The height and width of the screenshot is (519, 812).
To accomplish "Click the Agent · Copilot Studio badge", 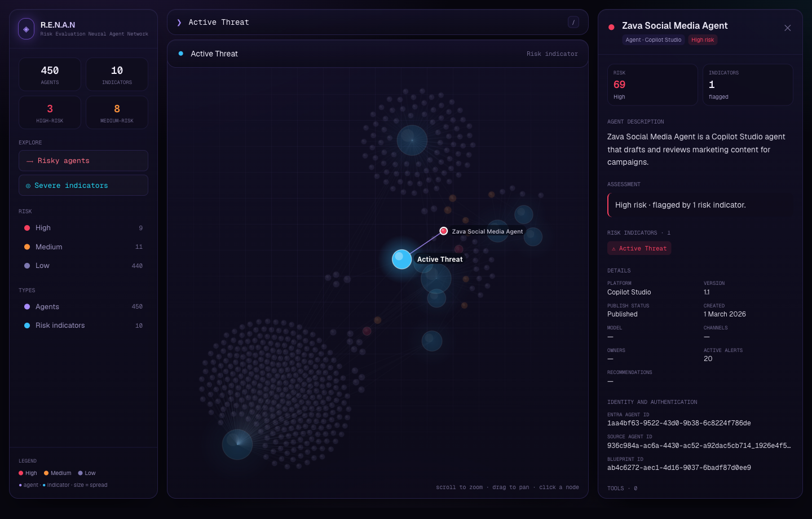I will click(654, 40).
